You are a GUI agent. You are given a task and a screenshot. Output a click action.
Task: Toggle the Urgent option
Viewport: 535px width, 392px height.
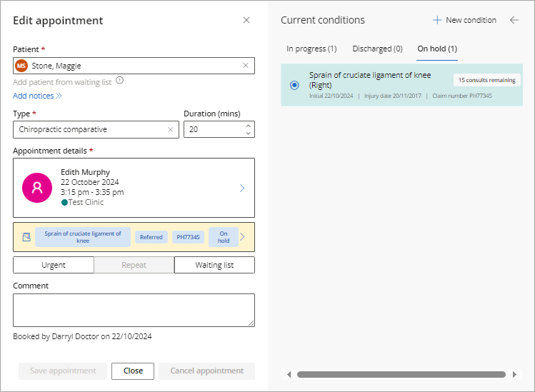coord(54,265)
